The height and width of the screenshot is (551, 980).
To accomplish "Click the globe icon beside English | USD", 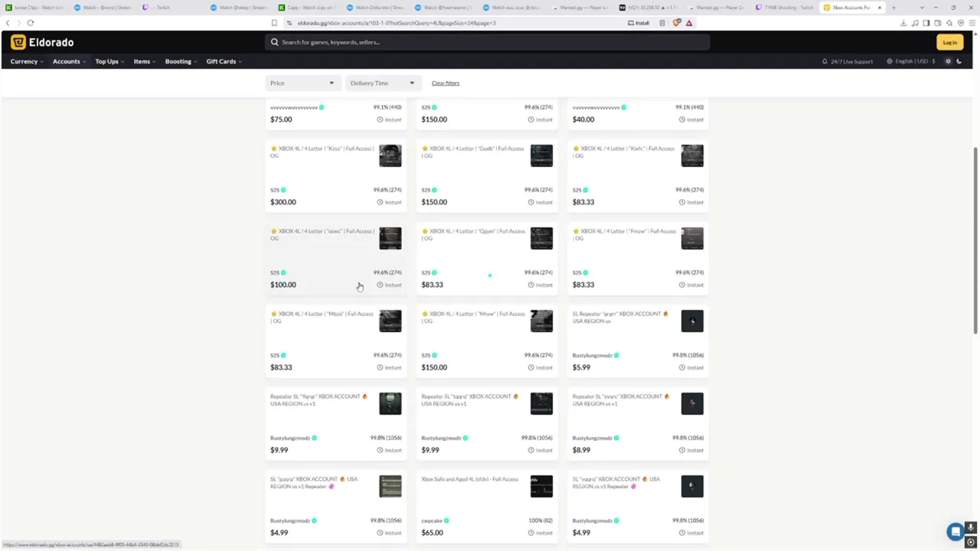I will coord(890,61).
